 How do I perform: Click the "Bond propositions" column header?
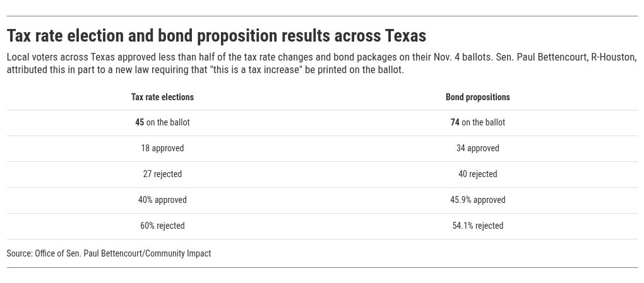tap(477, 97)
